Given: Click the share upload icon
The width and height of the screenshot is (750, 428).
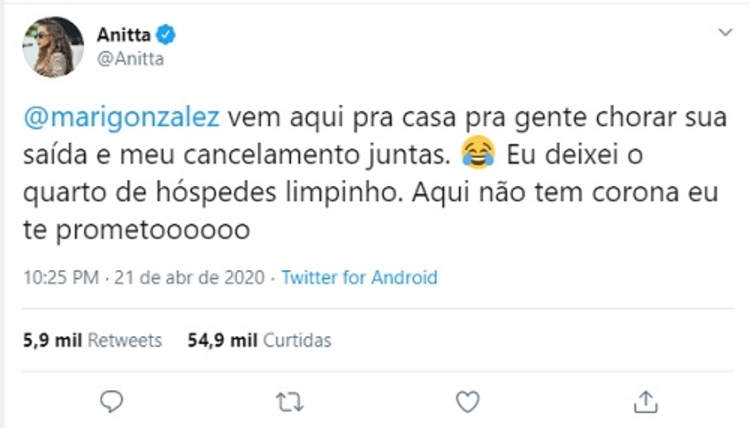Looking at the screenshot, I should [642, 401].
